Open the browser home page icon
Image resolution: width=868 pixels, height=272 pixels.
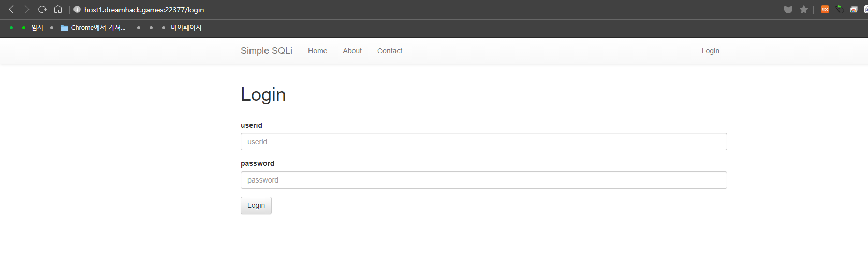pyautogui.click(x=58, y=9)
